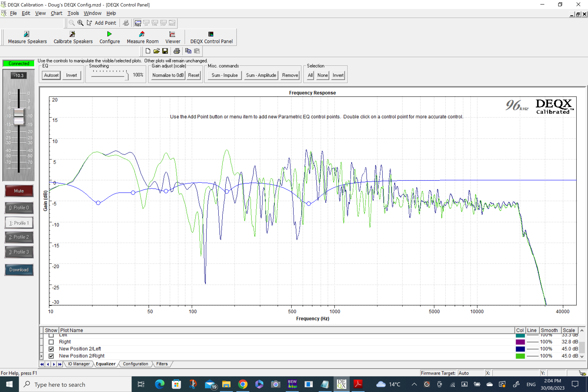Click the purple color swatch for Right plot
The height and width of the screenshot is (392, 588).
520,342
